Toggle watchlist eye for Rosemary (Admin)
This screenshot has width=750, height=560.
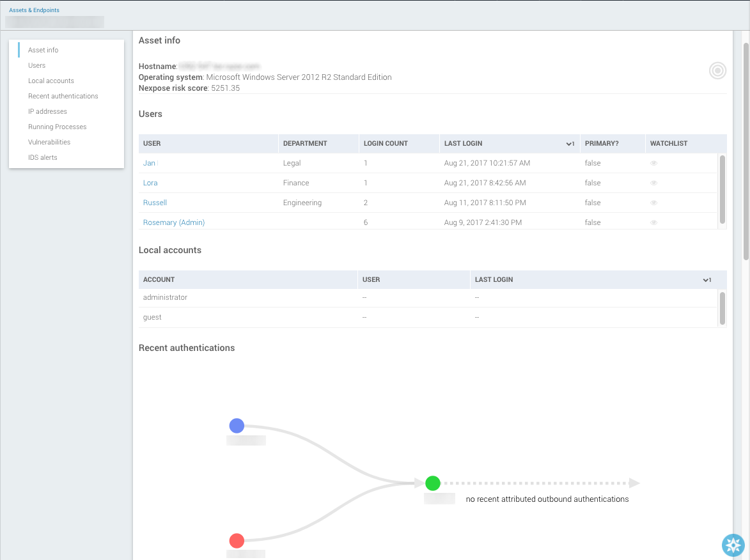point(654,222)
